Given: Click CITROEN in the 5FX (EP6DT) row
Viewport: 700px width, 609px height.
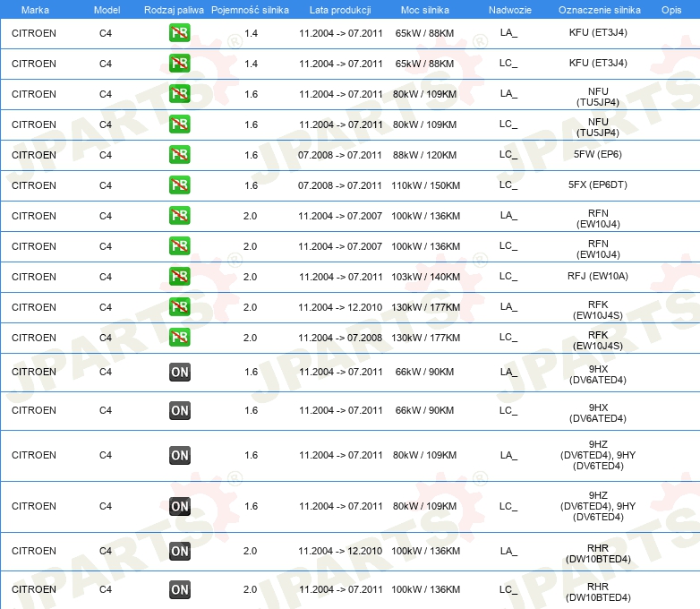Looking at the screenshot, I should click(x=34, y=185).
